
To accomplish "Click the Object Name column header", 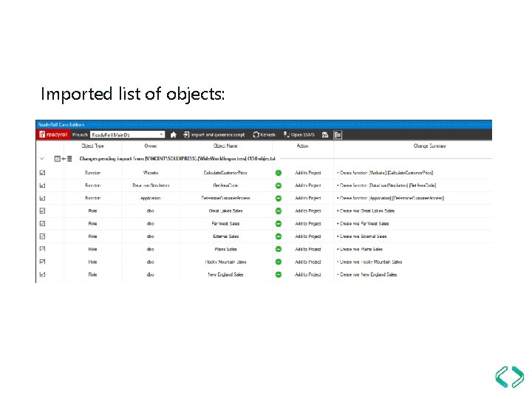I will point(225,146).
